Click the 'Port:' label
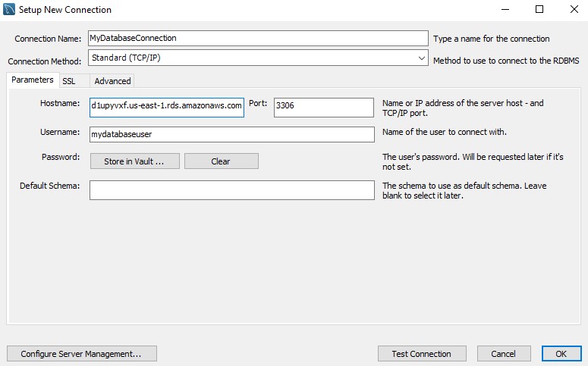Screen dimensions: 588x366 [258, 103]
